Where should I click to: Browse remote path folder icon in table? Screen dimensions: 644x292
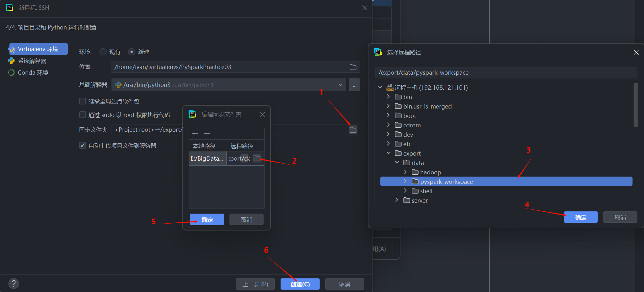point(257,158)
